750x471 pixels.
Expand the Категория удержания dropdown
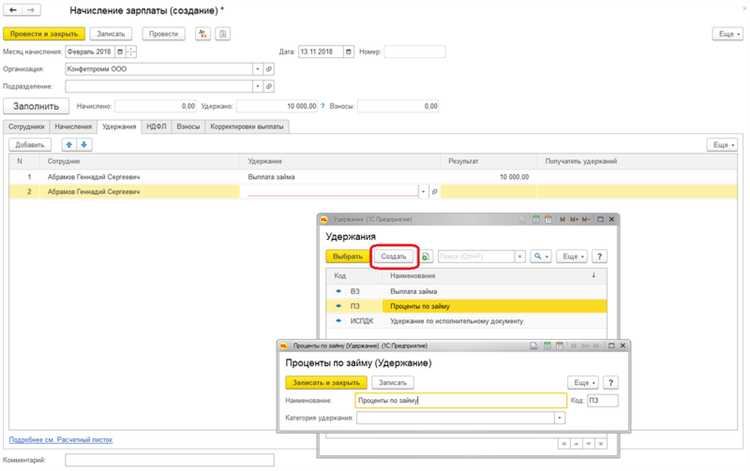point(559,418)
